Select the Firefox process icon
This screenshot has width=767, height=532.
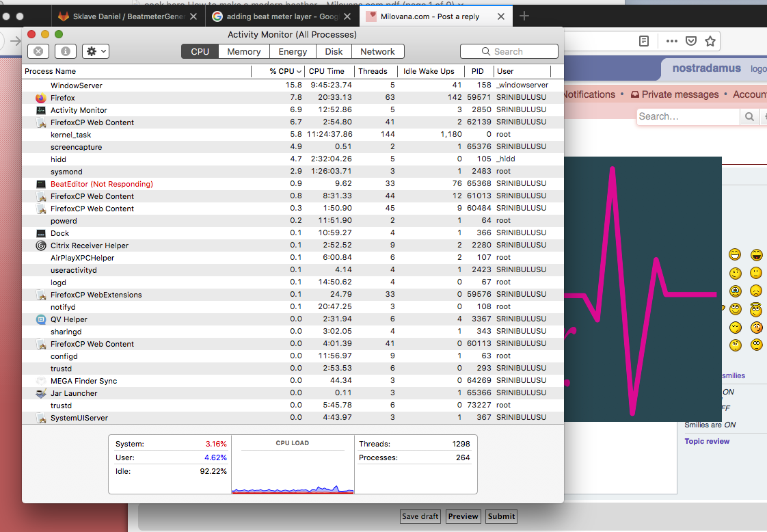coord(41,98)
